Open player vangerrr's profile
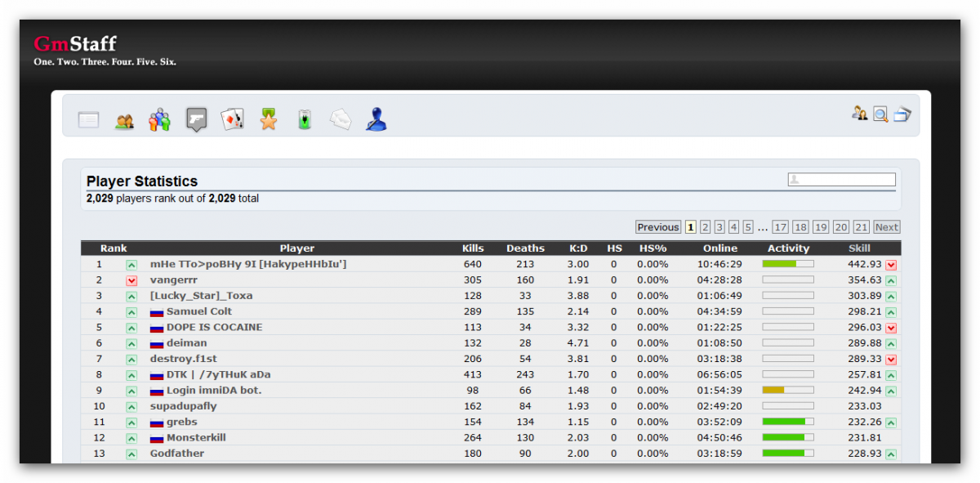Image resolution: width=980 pixels, height=483 pixels. click(x=173, y=280)
